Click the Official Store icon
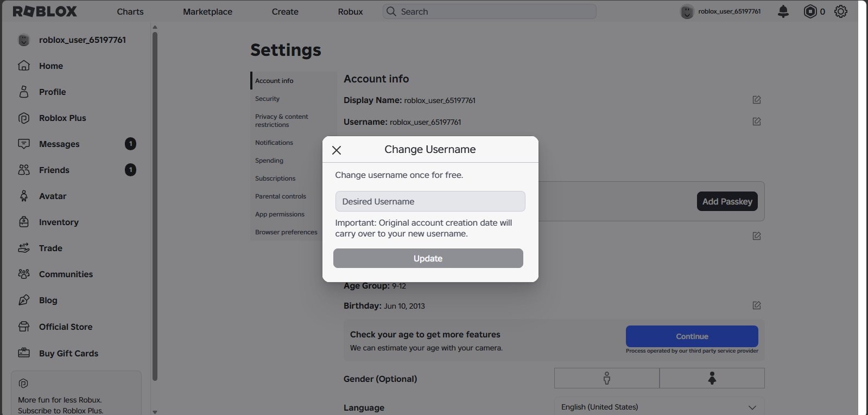 pos(24,327)
